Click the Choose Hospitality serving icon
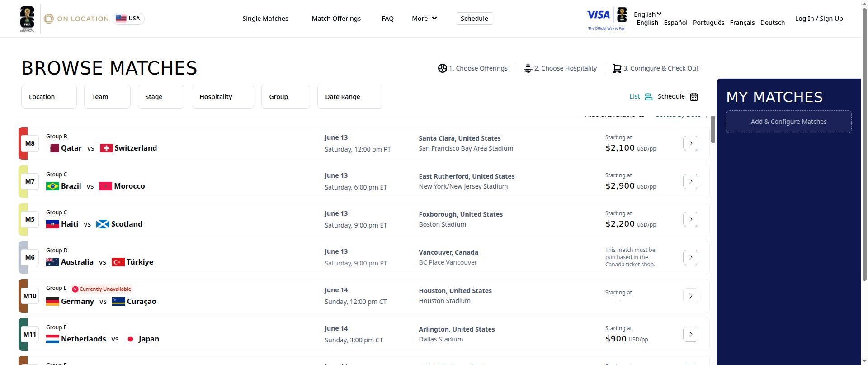868x365 pixels. pyautogui.click(x=528, y=68)
